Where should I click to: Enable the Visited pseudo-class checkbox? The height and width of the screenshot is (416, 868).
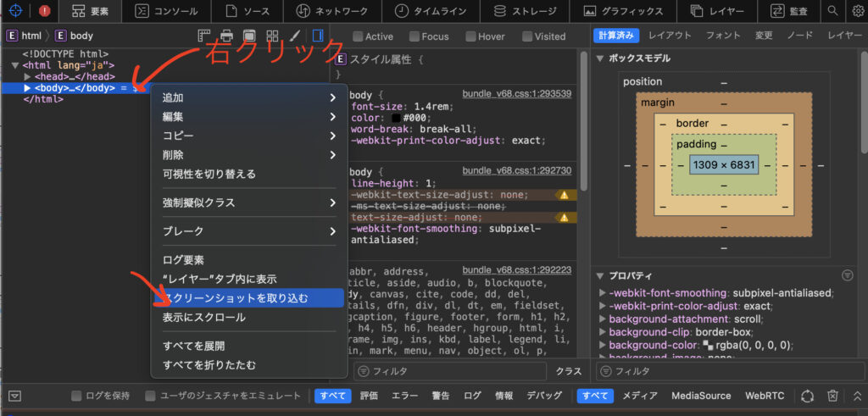pos(527,36)
